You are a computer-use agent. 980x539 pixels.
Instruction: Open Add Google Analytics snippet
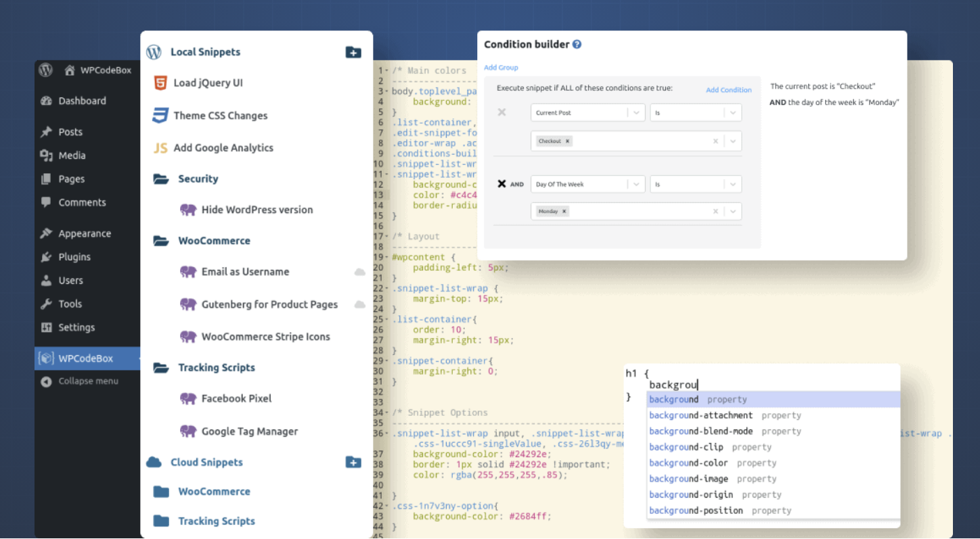[223, 148]
